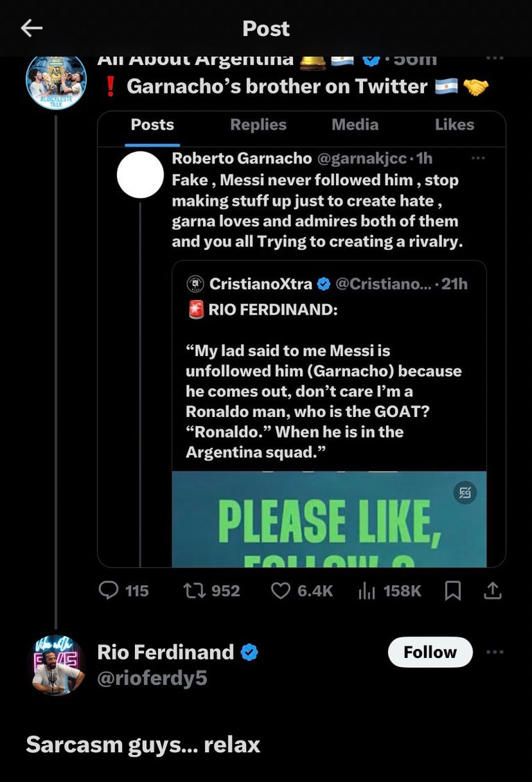
Task: Tap the back arrow icon
Action: [32, 28]
